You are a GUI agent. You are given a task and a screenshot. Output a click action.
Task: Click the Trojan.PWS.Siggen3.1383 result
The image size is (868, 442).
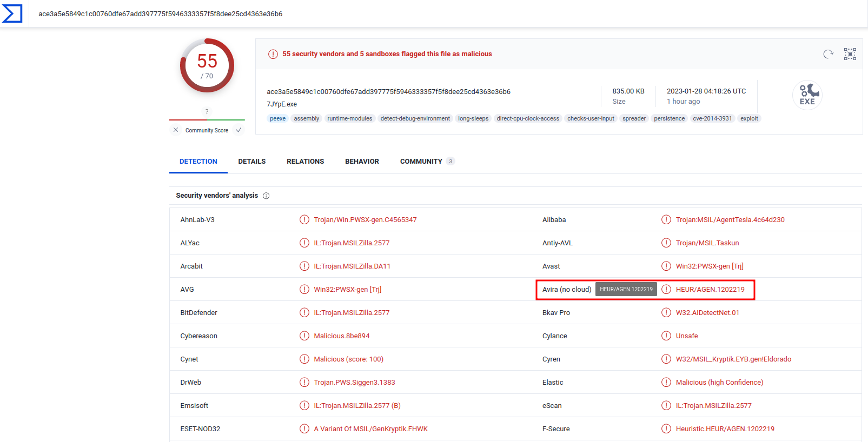pos(354,383)
